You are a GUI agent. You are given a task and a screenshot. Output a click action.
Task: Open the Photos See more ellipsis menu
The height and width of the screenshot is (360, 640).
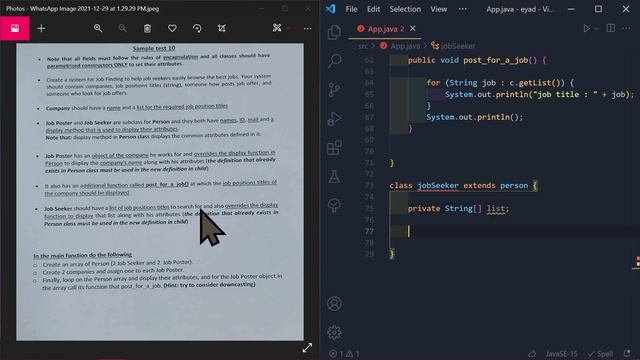click(307, 29)
